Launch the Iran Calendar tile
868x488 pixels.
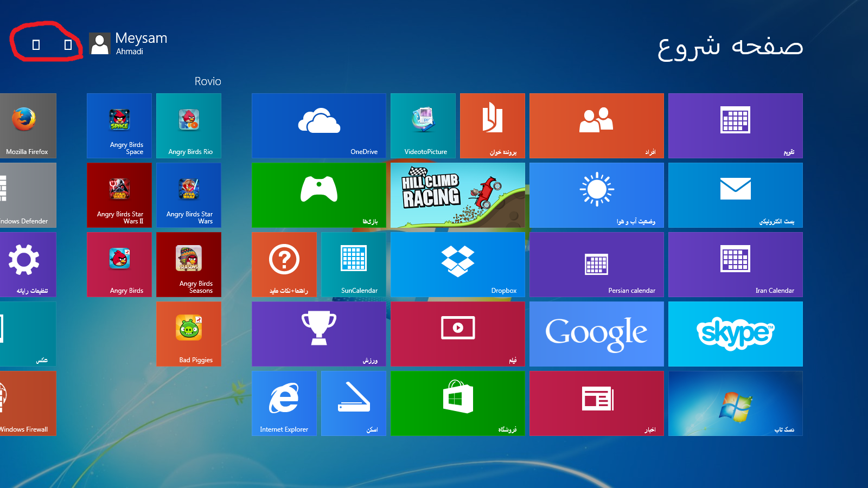coord(736,265)
